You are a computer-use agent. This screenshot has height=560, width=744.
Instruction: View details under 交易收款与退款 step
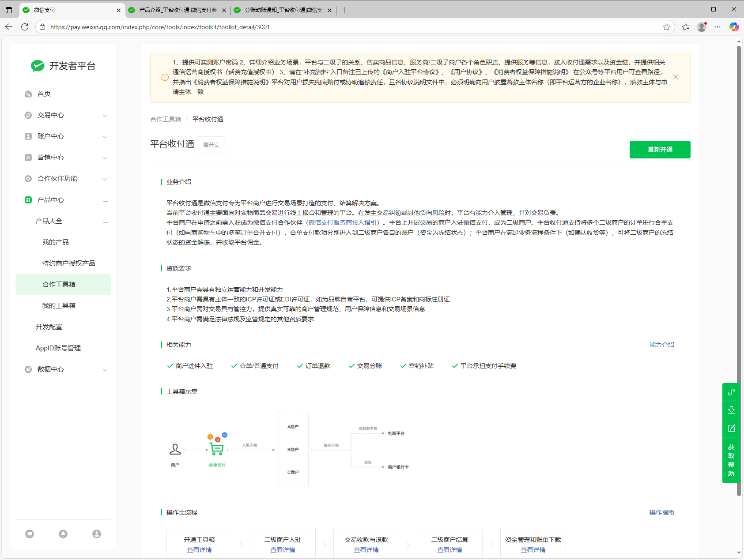coord(366,550)
